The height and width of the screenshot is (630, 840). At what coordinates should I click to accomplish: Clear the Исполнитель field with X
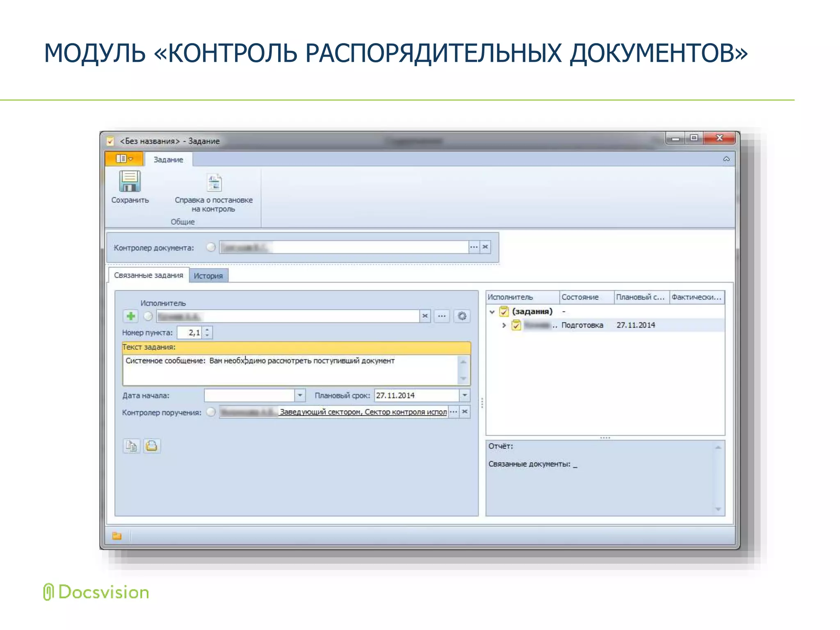[x=425, y=316]
